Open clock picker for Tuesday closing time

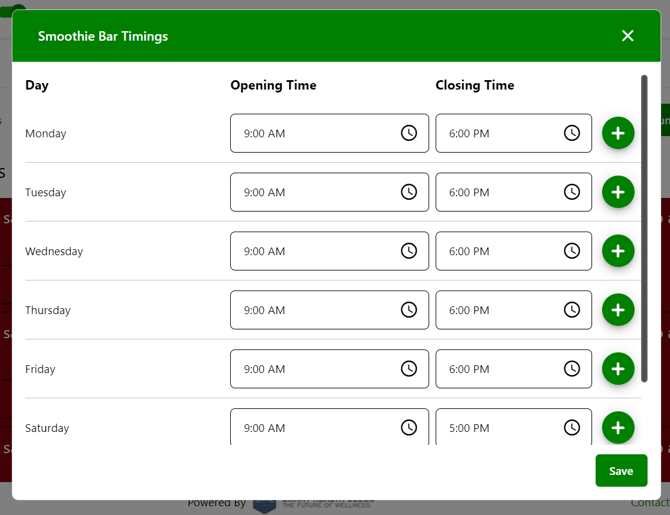pos(572,192)
